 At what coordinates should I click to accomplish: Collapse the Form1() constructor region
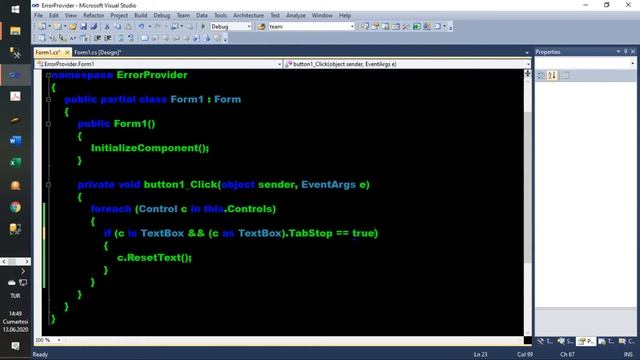click(48, 124)
